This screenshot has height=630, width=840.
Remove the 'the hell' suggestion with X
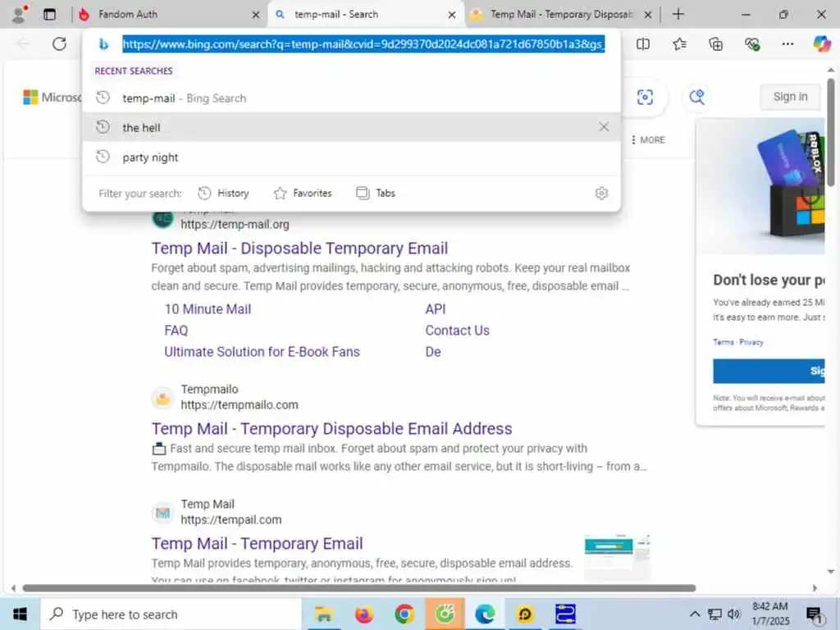click(604, 127)
